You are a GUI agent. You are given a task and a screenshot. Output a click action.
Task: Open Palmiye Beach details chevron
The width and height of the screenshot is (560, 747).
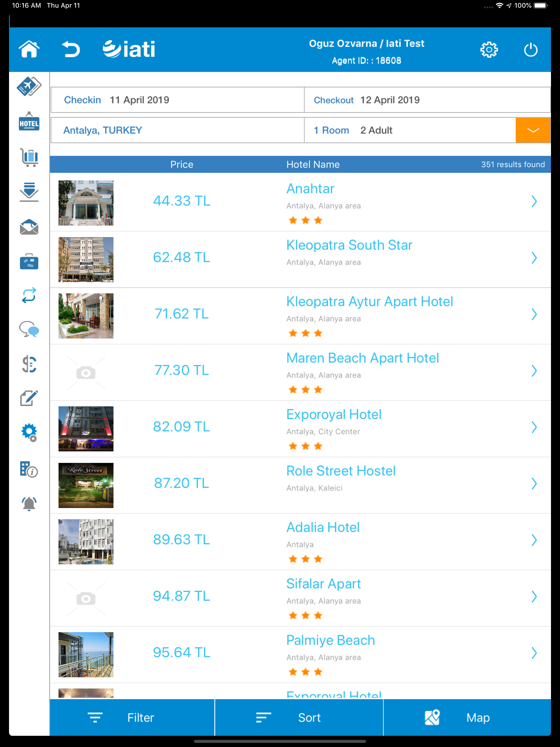534,653
